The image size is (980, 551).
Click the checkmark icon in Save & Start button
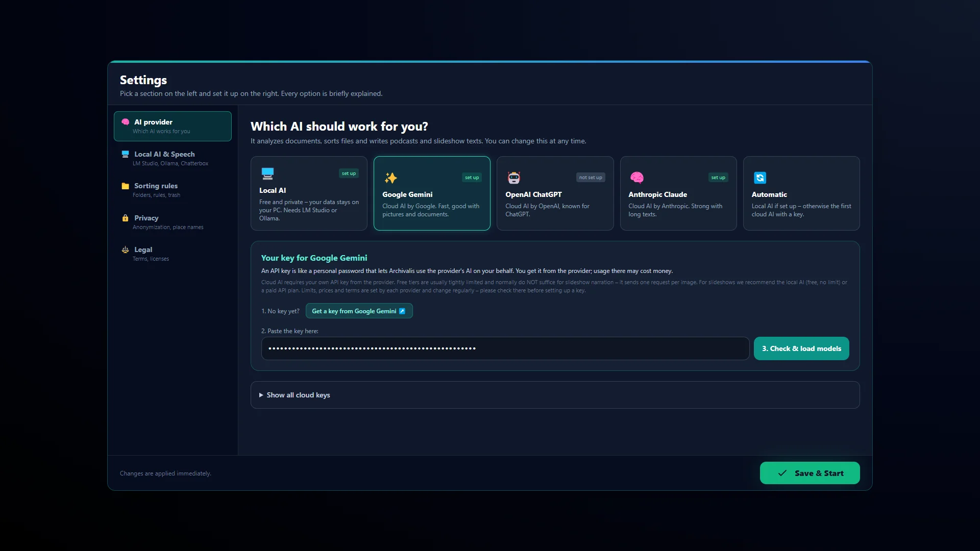tap(782, 473)
